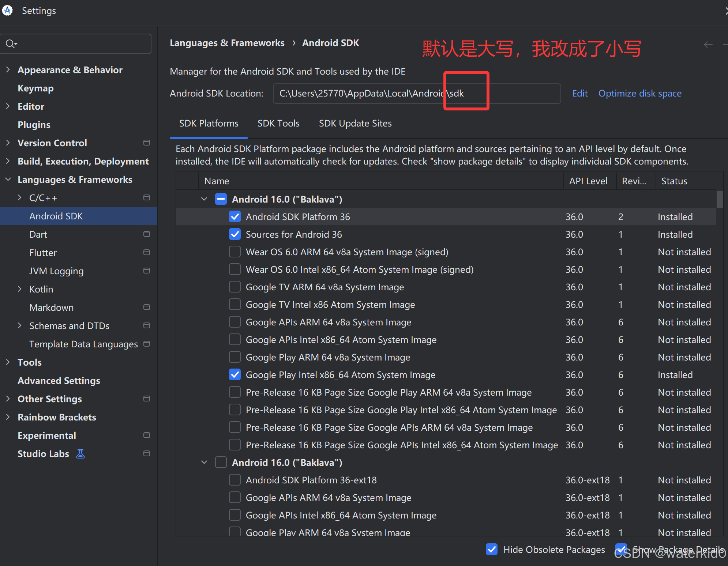Click the settings search field
This screenshot has height=566, width=728.
(76, 44)
